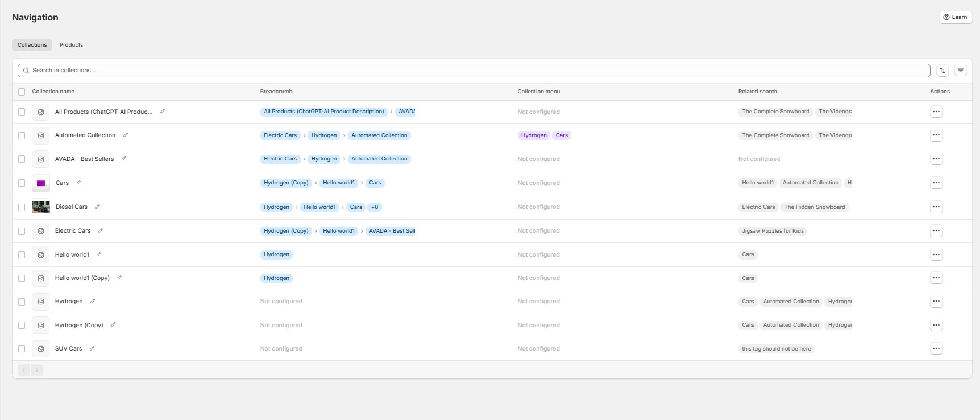980x420 pixels.
Task: Click edit pencil for SUV Cars
Action: click(92, 348)
